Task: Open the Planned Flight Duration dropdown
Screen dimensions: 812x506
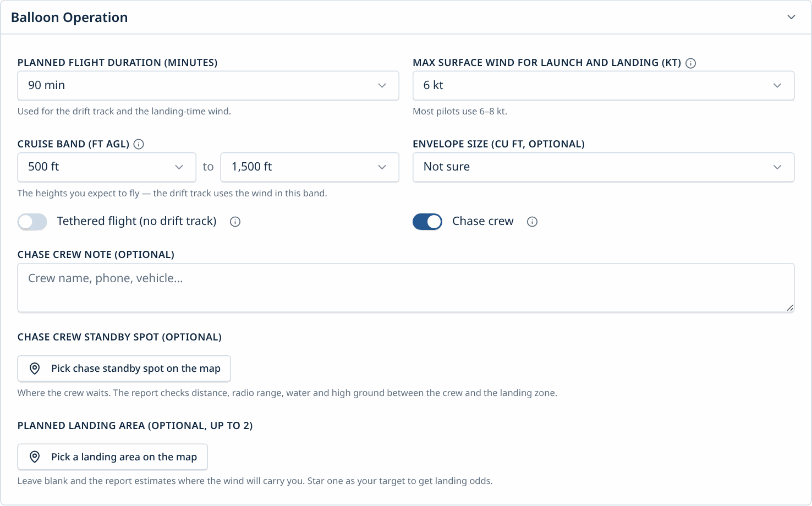Action: click(208, 85)
